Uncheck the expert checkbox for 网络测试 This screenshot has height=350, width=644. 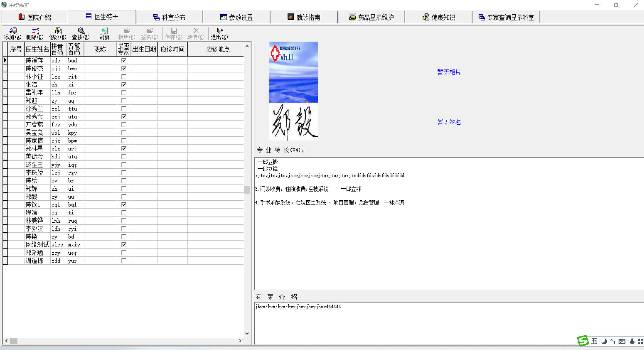pyautogui.click(x=124, y=244)
